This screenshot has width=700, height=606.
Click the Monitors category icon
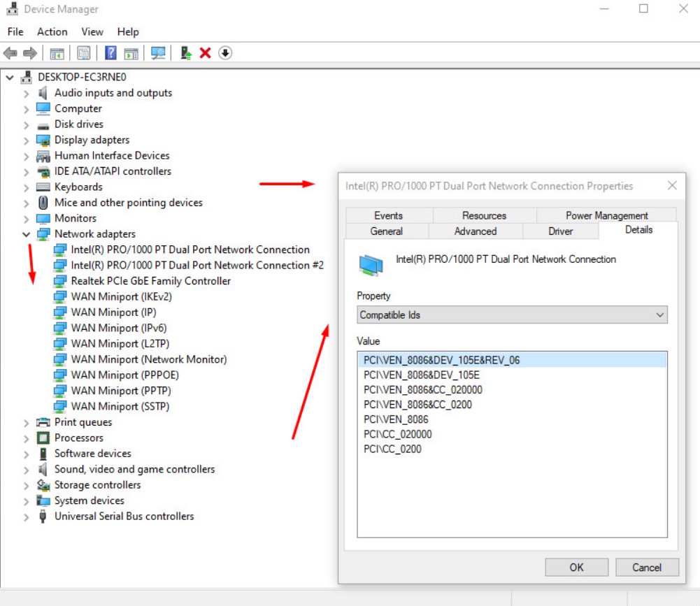[43, 219]
